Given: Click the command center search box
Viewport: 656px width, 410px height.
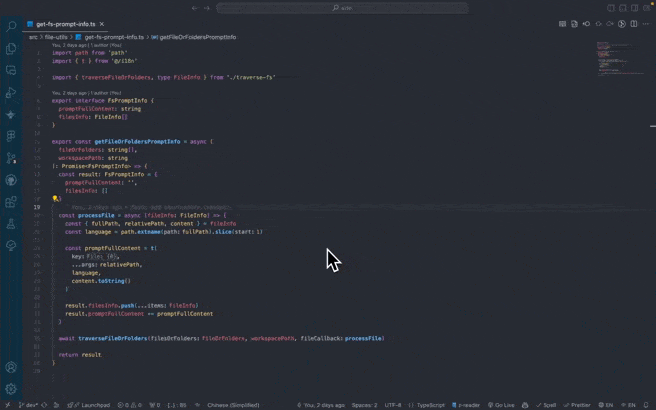Looking at the screenshot, I should [x=342, y=8].
